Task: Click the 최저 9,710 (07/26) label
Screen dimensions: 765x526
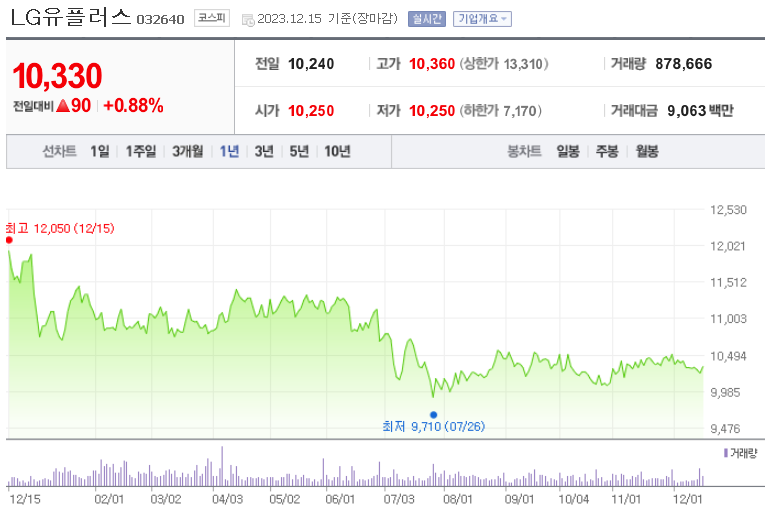Action: coord(434,426)
